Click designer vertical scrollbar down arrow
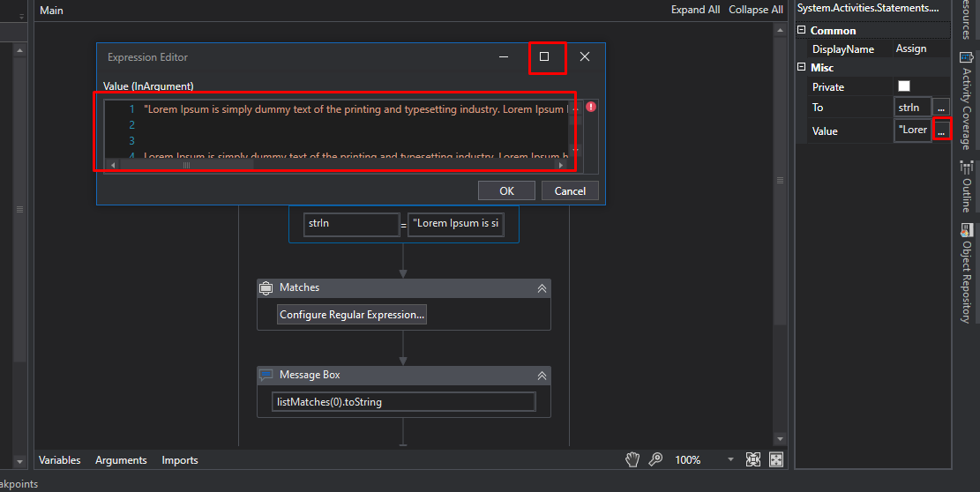The height and width of the screenshot is (492, 980). pyautogui.click(x=780, y=439)
